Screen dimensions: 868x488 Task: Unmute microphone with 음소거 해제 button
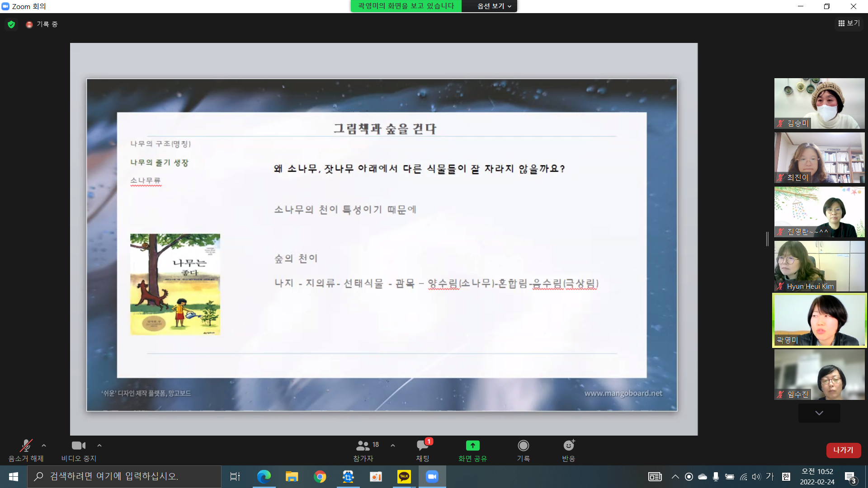26,450
